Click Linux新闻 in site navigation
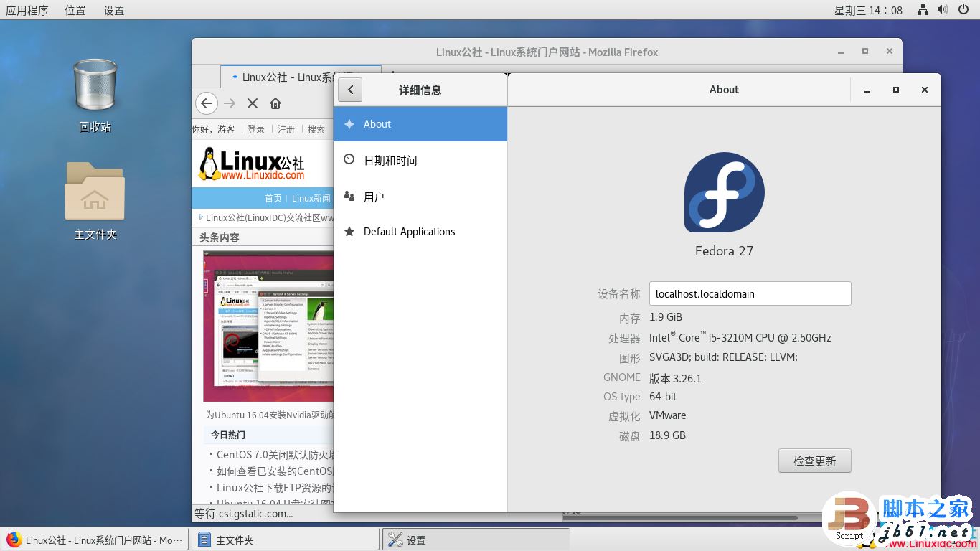 tap(311, 198)
